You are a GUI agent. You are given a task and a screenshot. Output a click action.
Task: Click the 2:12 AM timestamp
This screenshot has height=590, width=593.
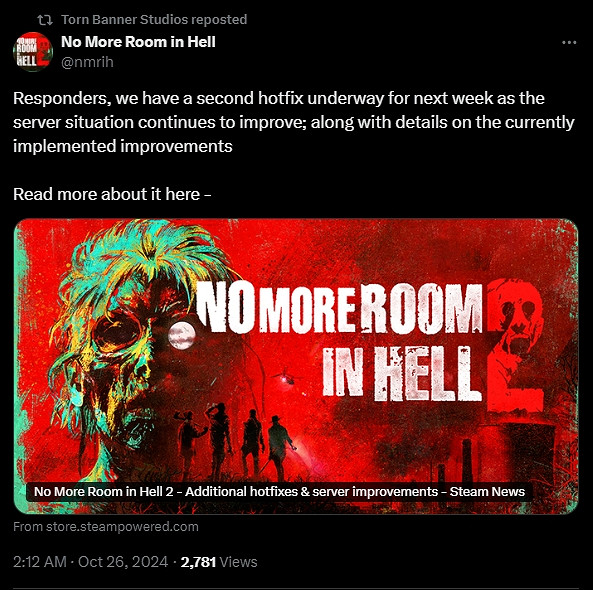pos(40,562)
